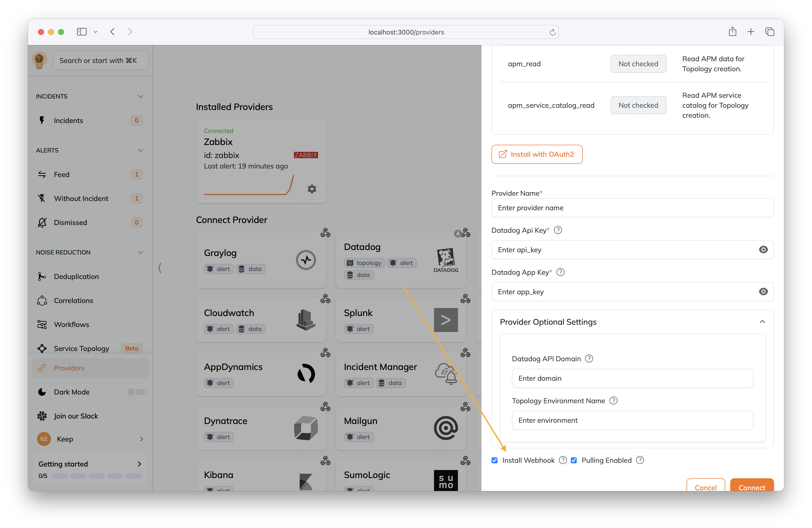The height and width of the screenshot is (528, 812).
Task: Reload the page in browser
Action: [552, 32]
